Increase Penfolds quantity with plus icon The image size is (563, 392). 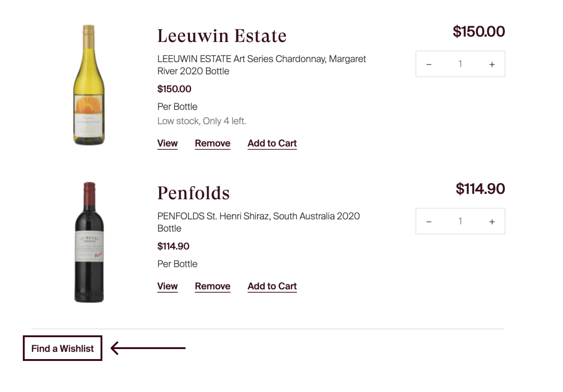[492, 222]
